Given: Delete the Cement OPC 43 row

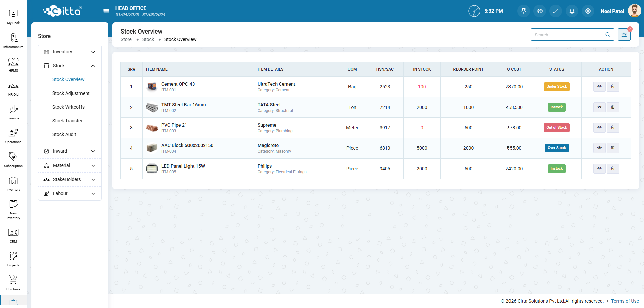Looking at the screenshot, I should 613,87.
